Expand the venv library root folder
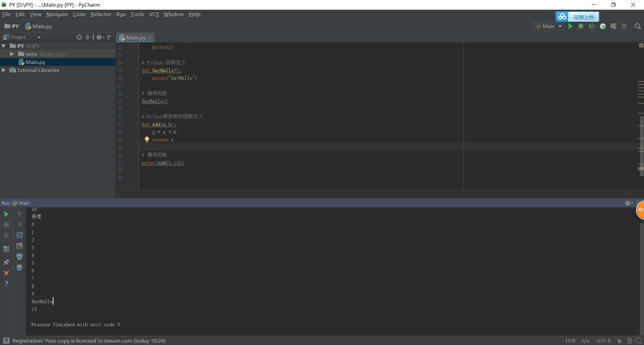The width and height of the screenshot is (644, 345). [x=12, y=54]
